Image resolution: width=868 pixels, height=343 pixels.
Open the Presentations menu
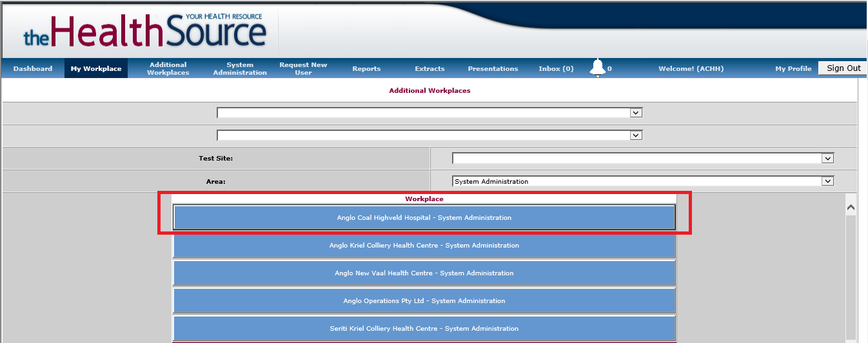pyautogui.click(x=493, y=68)
